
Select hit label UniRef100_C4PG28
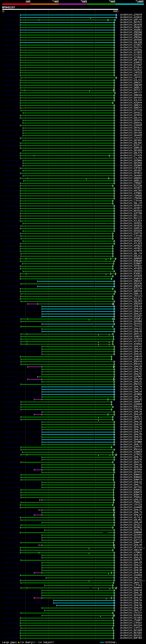(131, 72)
